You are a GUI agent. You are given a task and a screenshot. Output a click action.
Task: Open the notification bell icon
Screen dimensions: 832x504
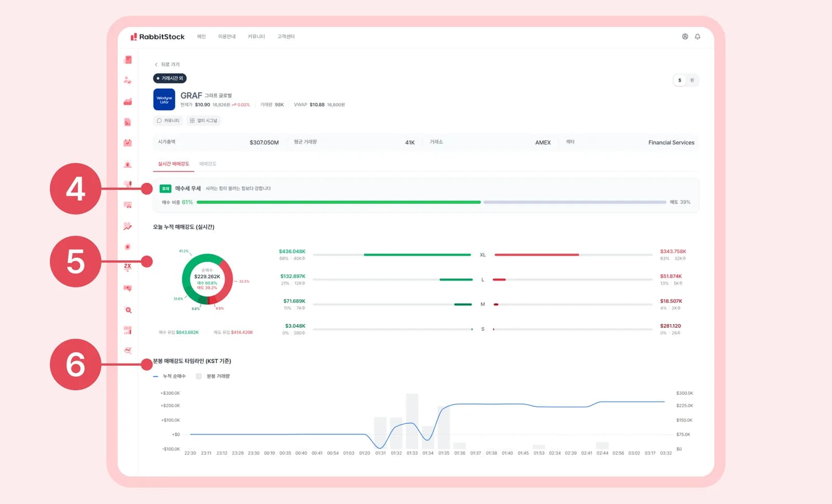(x=697, y=36)
